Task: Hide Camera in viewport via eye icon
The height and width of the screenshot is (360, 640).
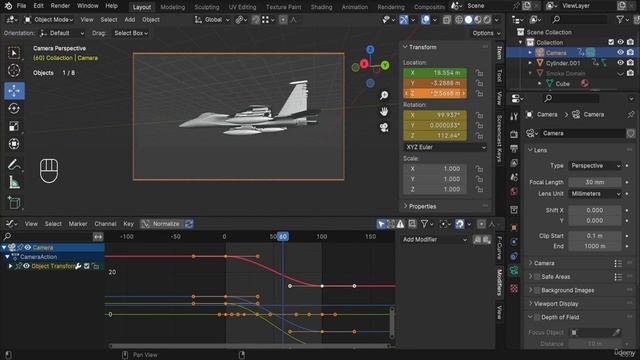Action: point(620,53)
